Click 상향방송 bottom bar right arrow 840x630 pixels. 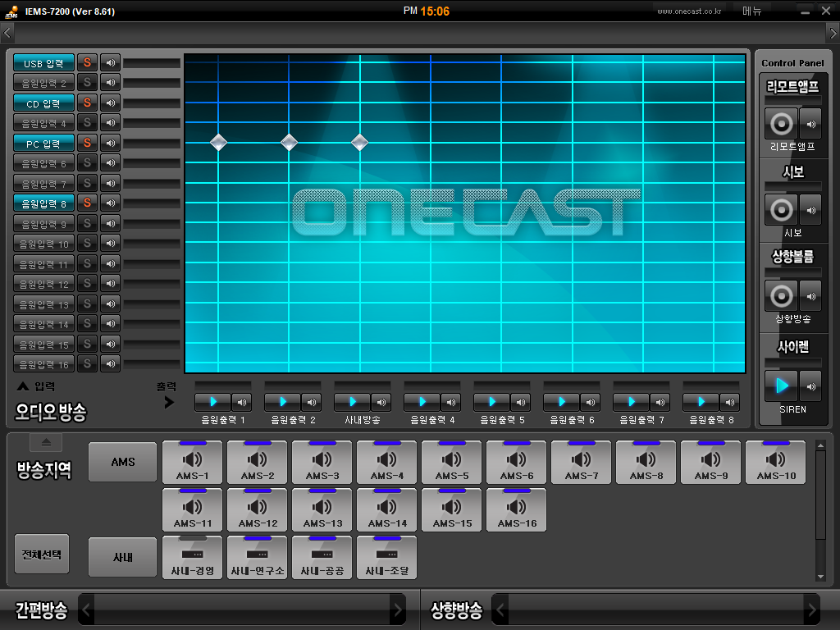[x=812, y=609]
